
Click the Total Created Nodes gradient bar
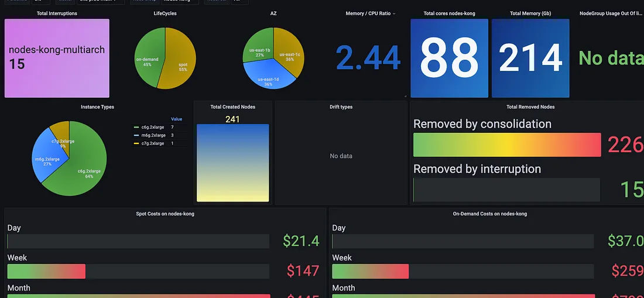[233, 163]
